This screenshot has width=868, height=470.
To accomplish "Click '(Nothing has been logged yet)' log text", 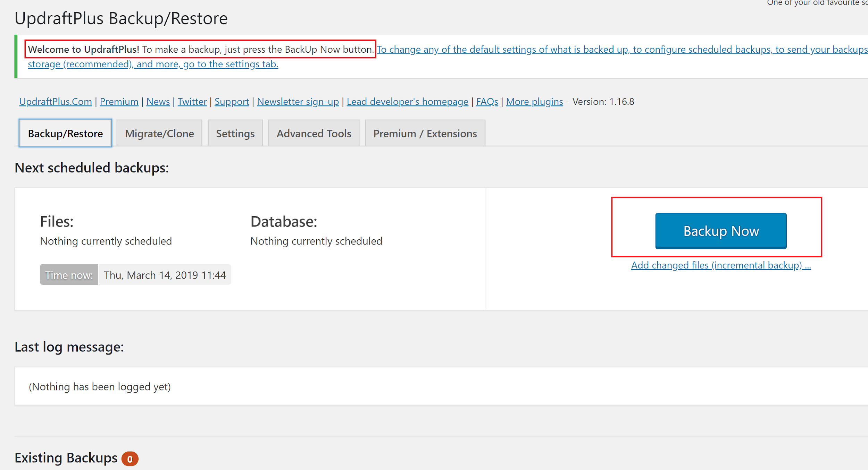I will 100,387.
